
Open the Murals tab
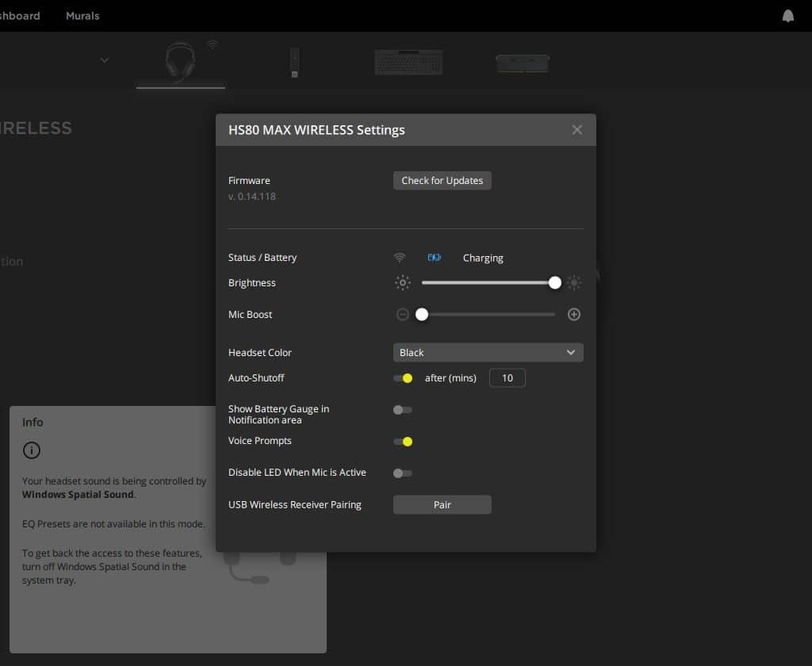coord(82,16)
